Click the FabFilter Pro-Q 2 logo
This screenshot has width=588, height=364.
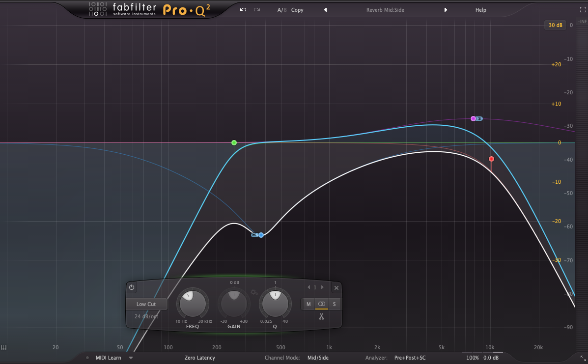149,9
